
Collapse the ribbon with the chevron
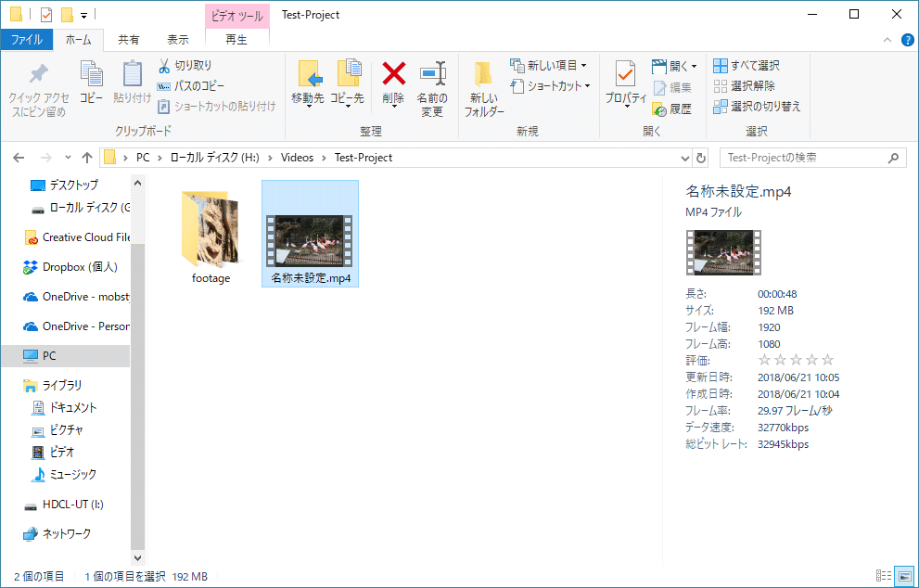click(x=887, y=40)
